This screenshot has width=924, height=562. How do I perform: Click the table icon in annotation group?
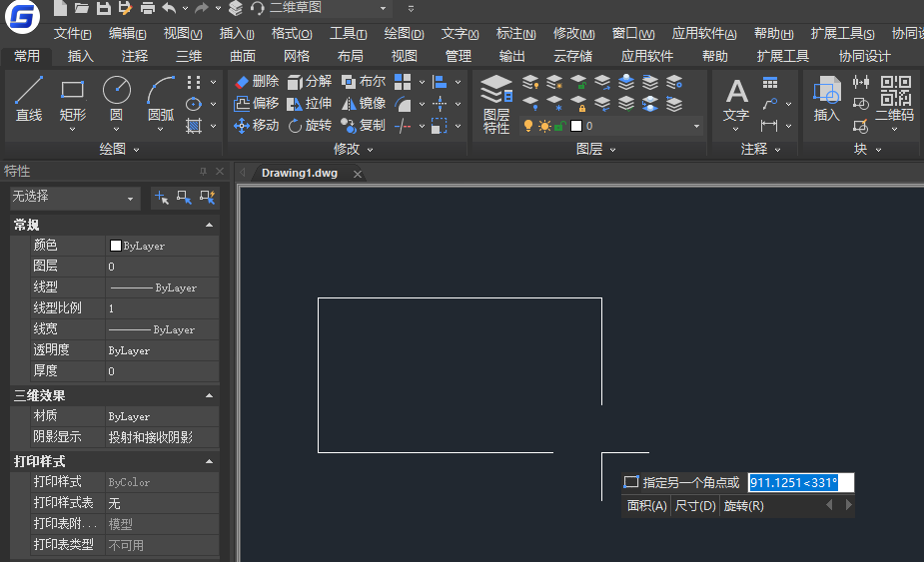point(769,83)
